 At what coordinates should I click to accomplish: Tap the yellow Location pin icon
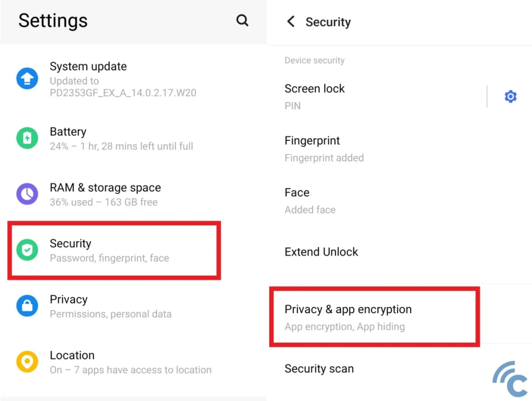[27, 362]
